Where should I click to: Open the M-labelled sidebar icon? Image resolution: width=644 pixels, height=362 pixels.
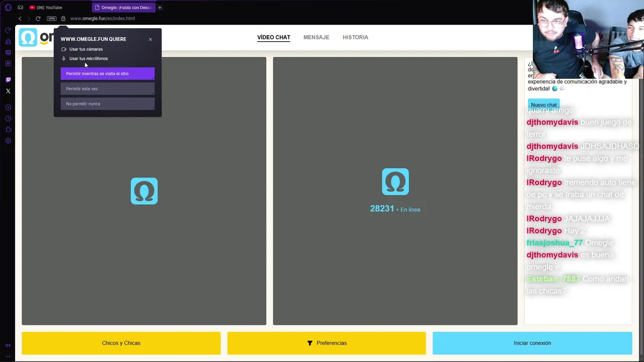[x=8, y=63]
